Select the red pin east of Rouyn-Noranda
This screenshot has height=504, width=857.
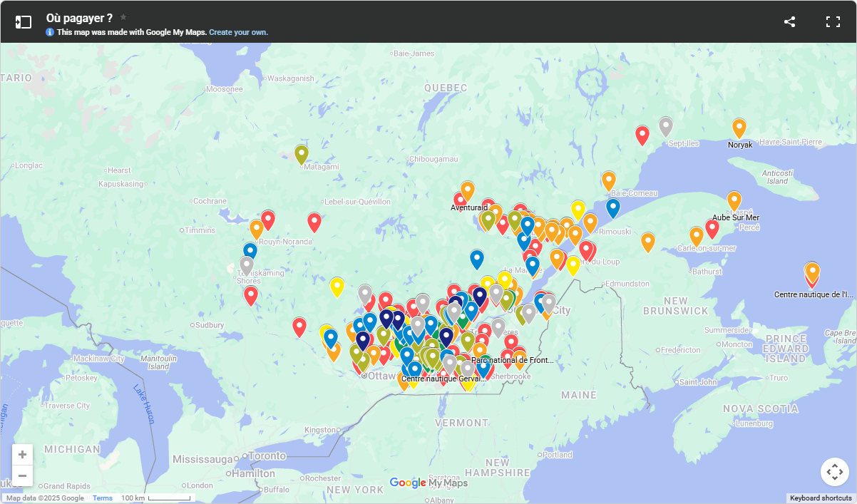pos(314,222)
